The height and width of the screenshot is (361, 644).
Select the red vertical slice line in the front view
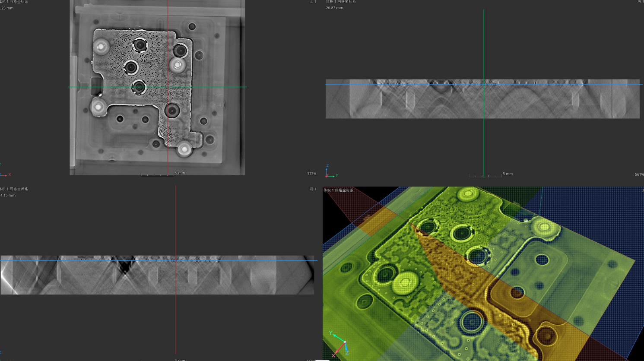176,270
